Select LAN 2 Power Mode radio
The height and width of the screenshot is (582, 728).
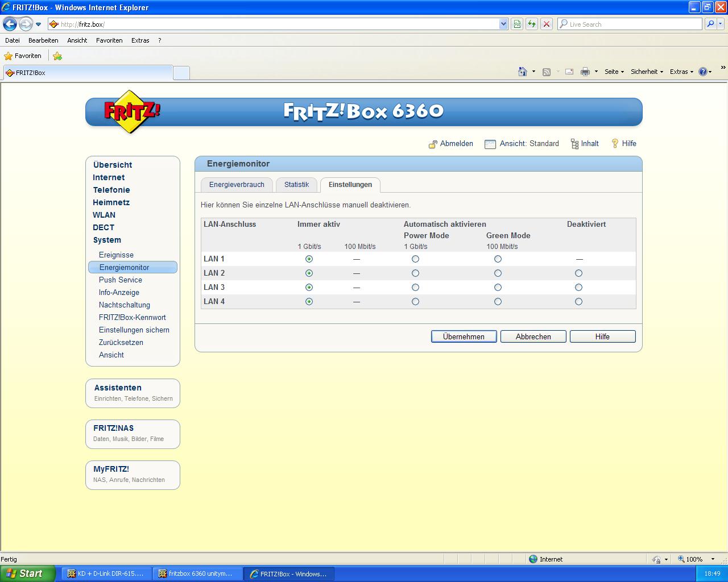(415, 273)
